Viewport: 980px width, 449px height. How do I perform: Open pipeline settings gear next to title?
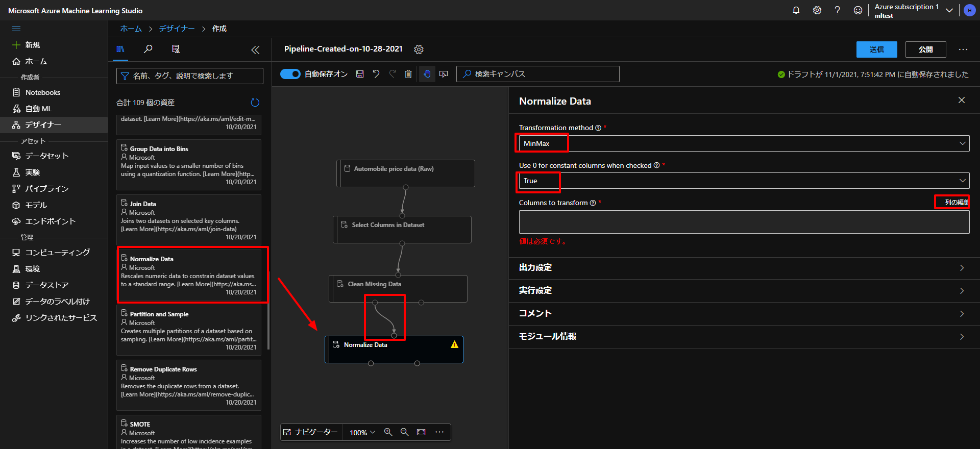pos(419,49)
